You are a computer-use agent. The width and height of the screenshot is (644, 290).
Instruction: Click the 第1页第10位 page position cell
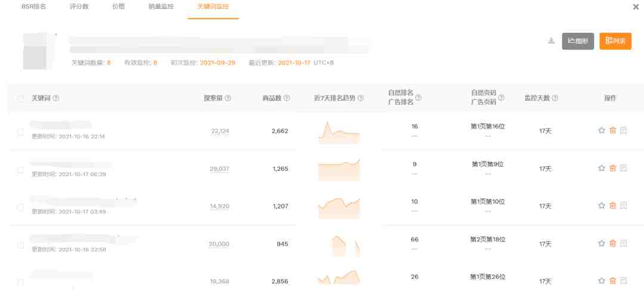tap(488, 201)
